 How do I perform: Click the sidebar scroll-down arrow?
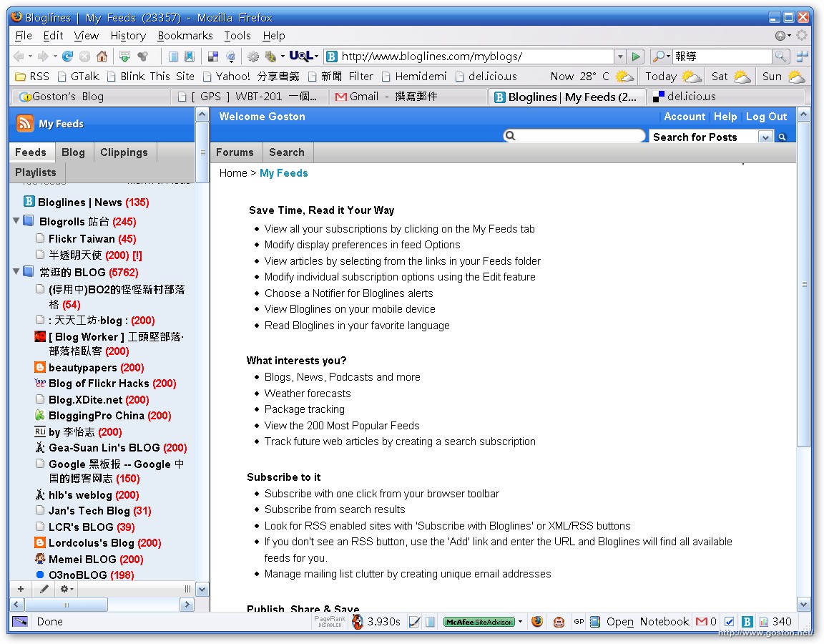coord(202,590)
